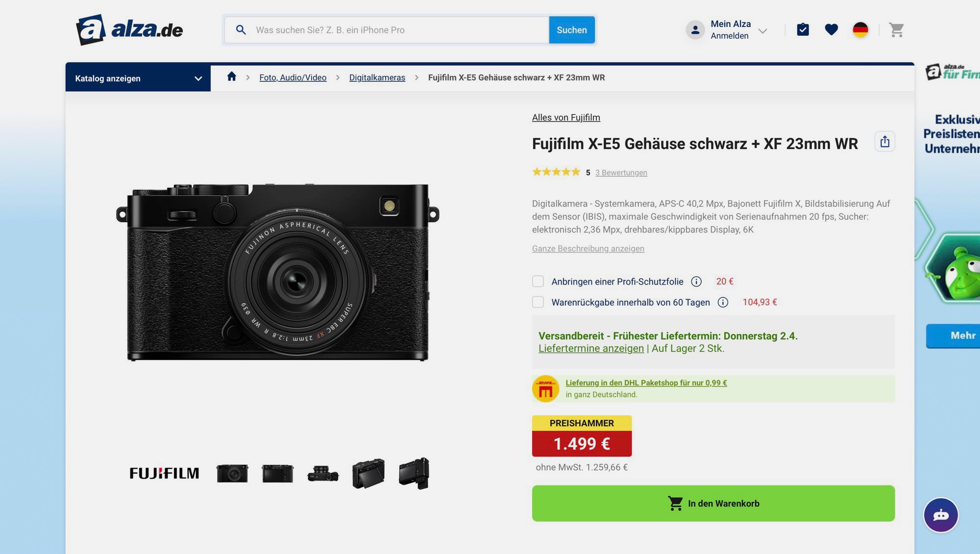980x554 pixels.
Task: Expand Ganze Beschreibung anzeigen
Action: coord(588,249)
